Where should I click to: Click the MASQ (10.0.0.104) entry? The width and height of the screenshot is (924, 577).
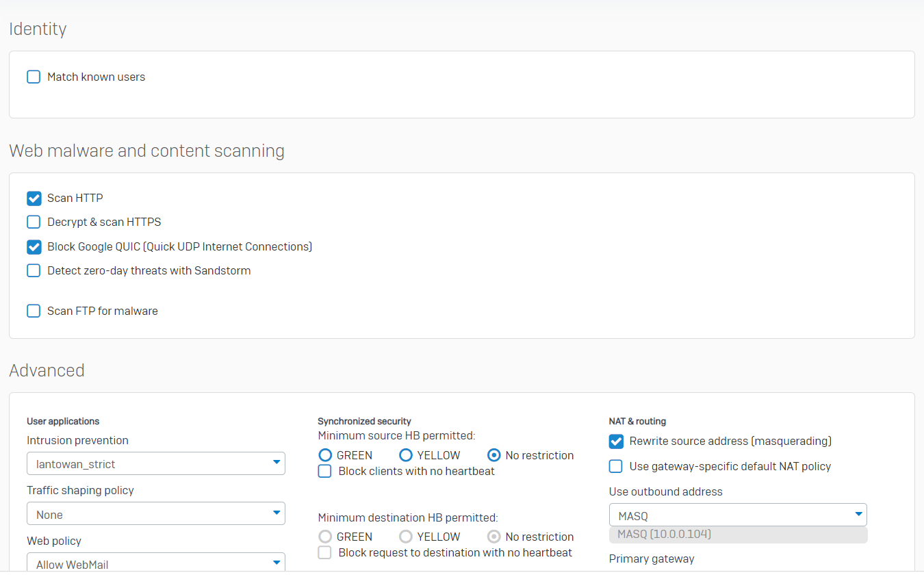[x=737, y=535]
